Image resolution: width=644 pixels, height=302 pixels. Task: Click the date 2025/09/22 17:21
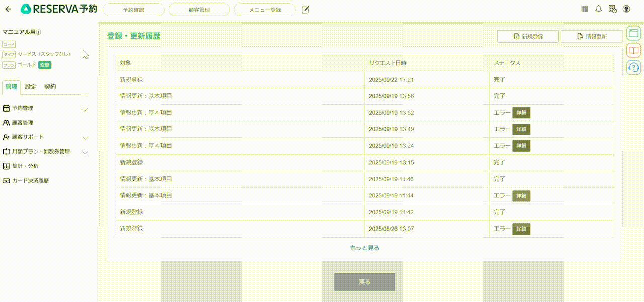tap(391, 80)
